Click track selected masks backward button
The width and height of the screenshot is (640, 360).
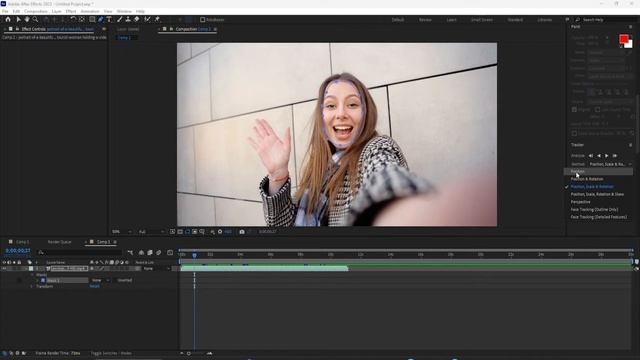click(599, 156)
